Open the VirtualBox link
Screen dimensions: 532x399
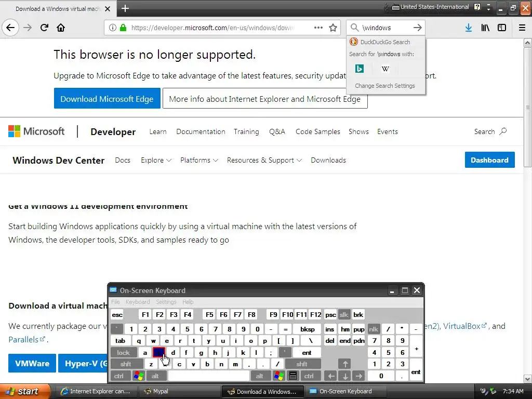tap(464, 326)
